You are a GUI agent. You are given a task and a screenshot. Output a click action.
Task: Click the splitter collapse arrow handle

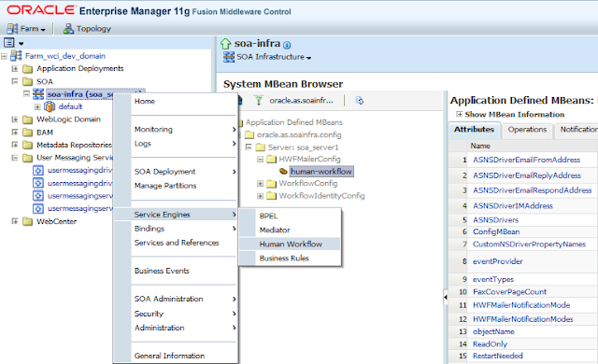445,297
